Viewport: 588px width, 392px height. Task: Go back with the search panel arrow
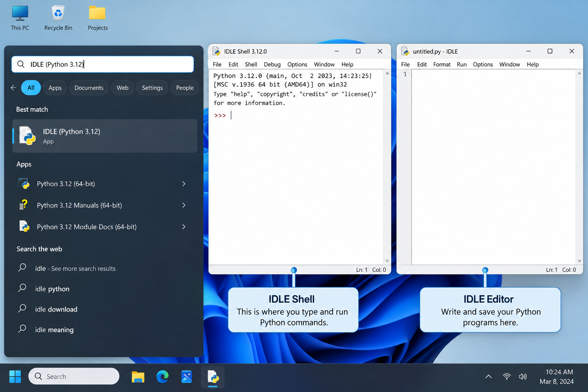tap(13, 88)
